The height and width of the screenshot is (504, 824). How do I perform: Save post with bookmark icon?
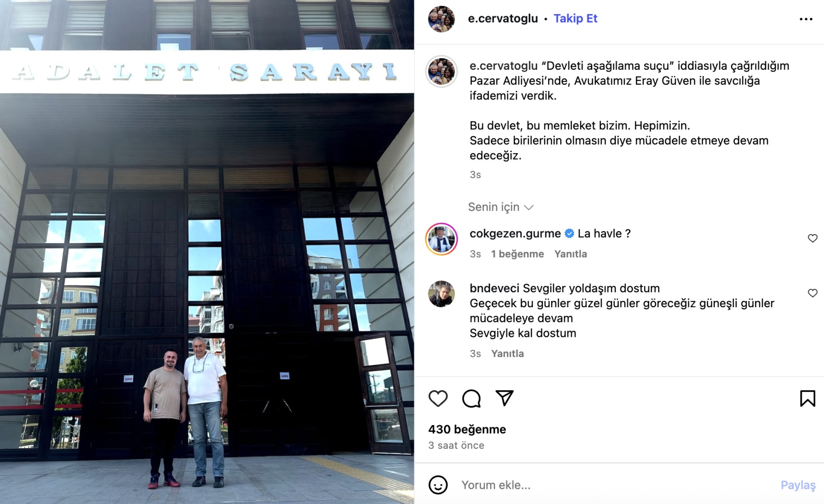[808, 398]
